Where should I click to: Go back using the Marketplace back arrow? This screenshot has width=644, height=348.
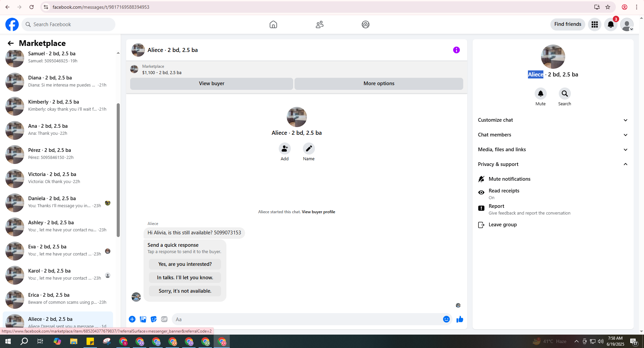(11, 43)
